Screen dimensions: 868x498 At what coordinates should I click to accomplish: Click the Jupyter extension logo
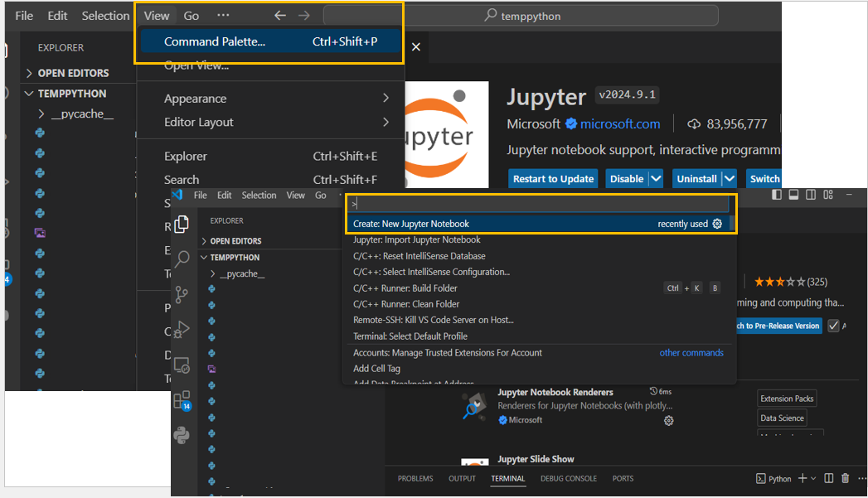(x=447, y=134)
